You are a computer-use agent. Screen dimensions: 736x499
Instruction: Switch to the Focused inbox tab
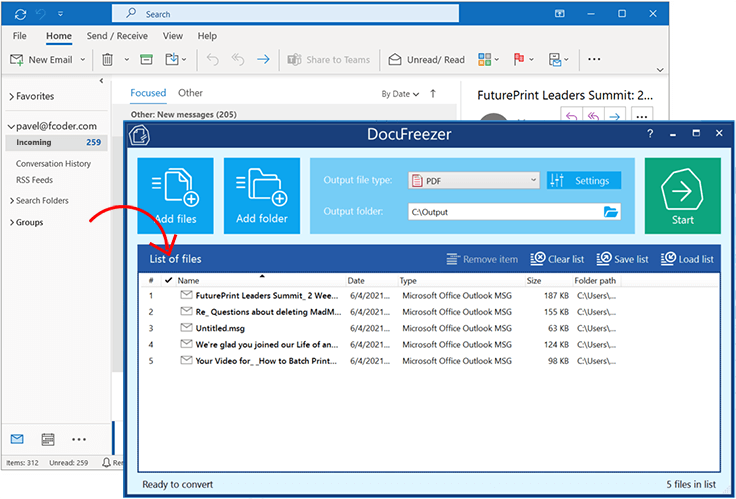148,93
